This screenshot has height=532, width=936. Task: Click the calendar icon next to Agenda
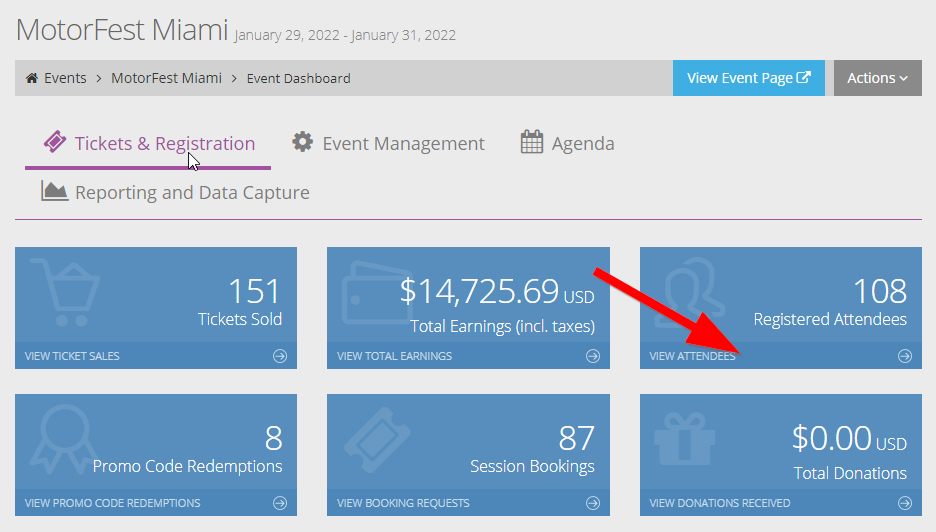tap(531, 142)
